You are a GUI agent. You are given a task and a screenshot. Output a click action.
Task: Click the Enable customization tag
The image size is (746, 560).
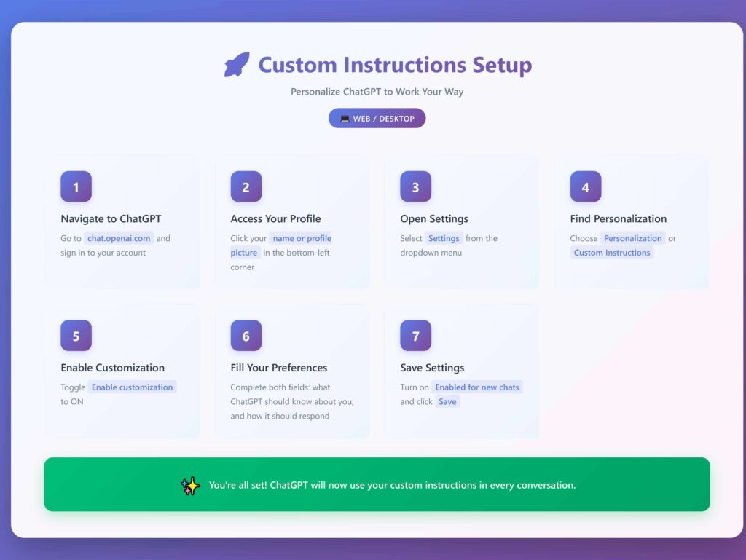tap(132, 387)
